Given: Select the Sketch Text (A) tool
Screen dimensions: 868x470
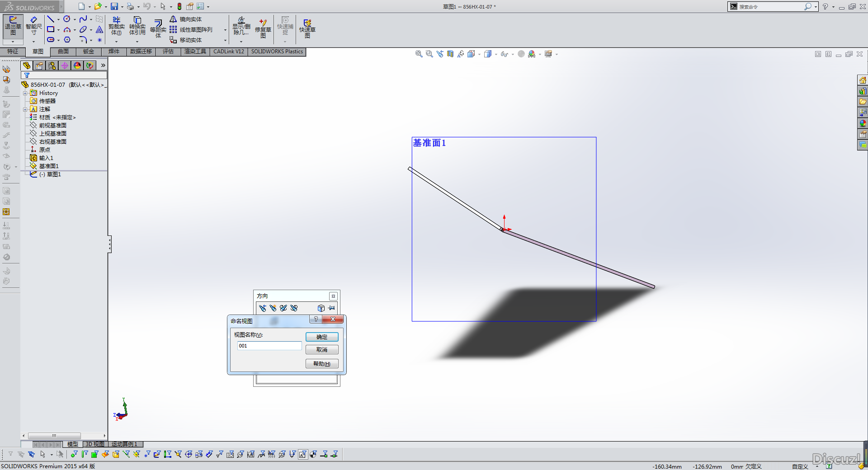Looking at the screenshot, I should tap(99, 29).
